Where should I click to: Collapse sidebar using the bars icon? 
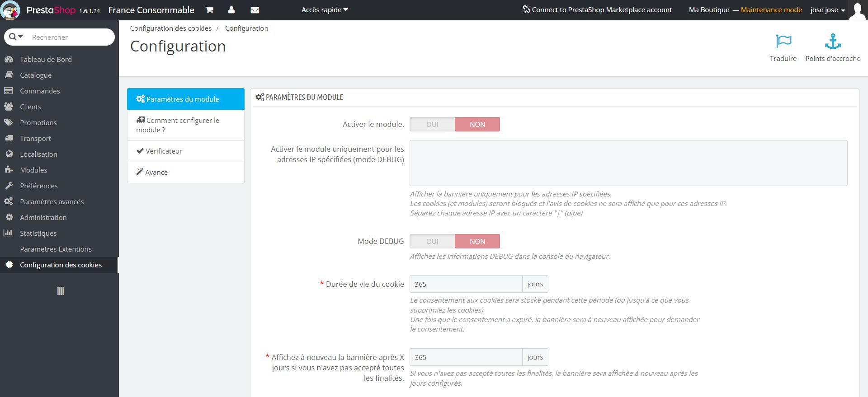click(61, 291)
